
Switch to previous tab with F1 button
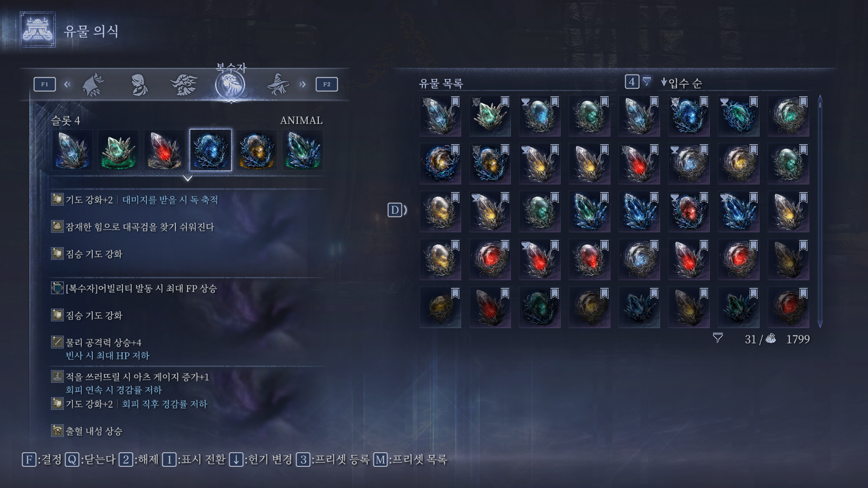pyautogui.click(x=45, y=84)
